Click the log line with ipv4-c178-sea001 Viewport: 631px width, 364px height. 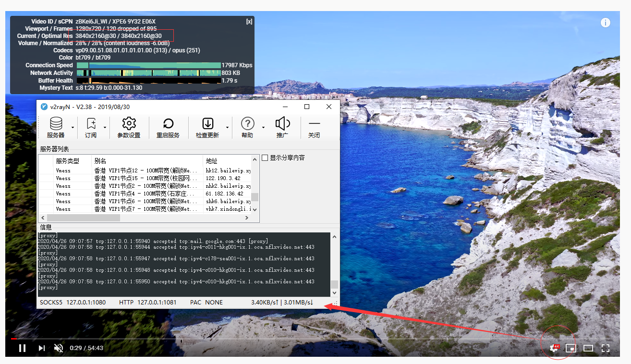pos(176,258)
